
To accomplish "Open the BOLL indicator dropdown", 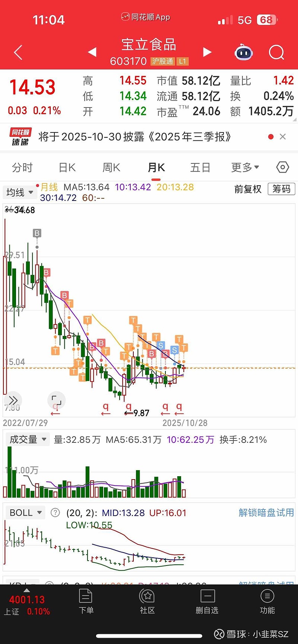I will tap(25, 513).
